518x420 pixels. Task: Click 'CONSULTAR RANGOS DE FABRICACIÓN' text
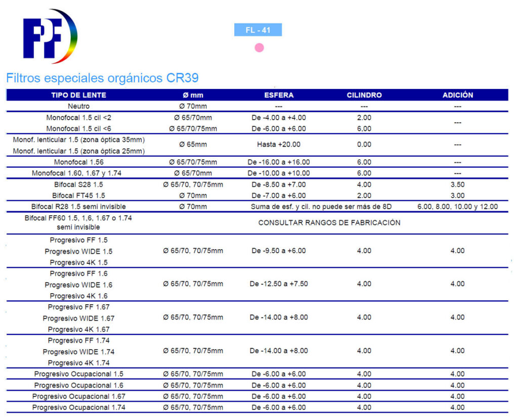[329, 222]
